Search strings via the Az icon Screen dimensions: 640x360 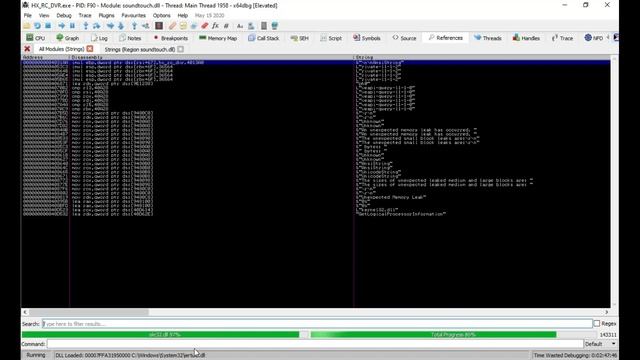240,26
